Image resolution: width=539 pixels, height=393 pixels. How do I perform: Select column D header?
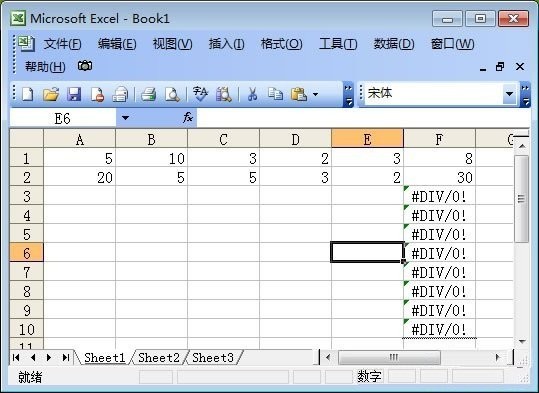295,139
